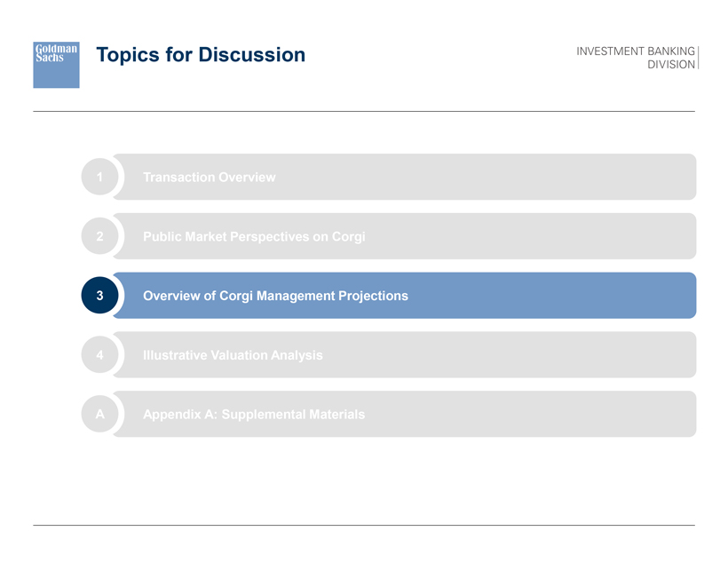Screen dimensions: 728x563
Task: Click the horizontal divider line under the header
Action: point(364,111)
